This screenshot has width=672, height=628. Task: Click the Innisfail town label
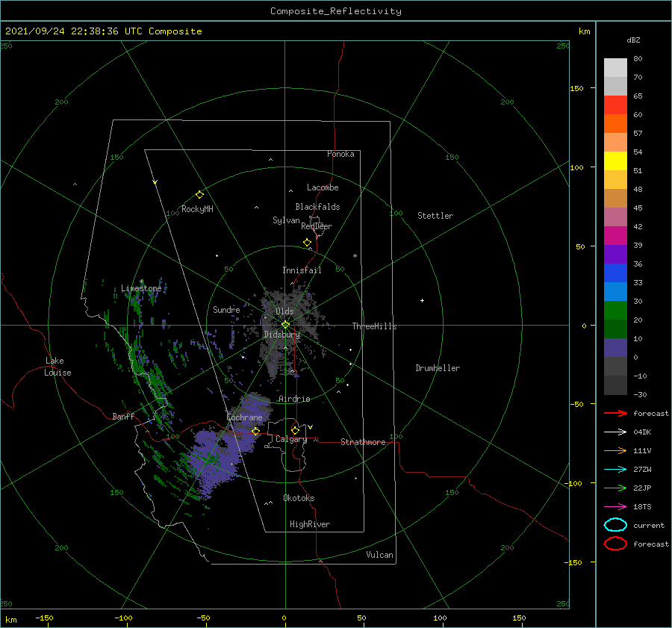302,270
